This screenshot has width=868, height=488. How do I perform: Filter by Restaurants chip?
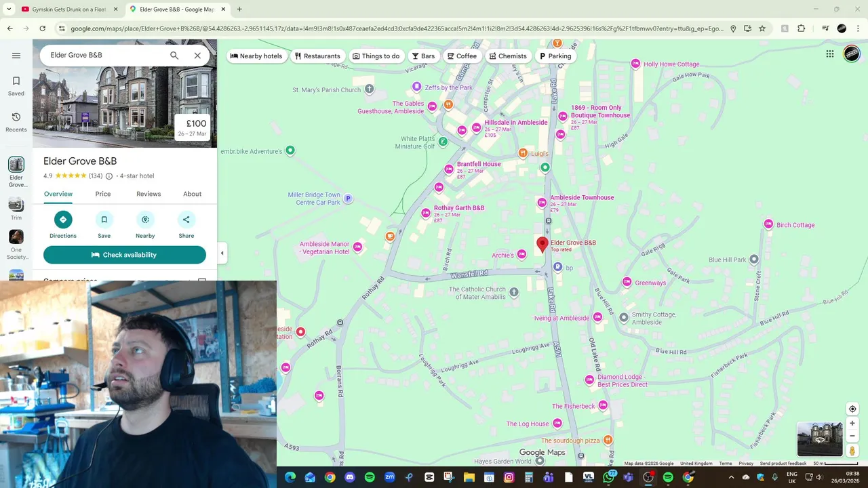tap(317, 56)
